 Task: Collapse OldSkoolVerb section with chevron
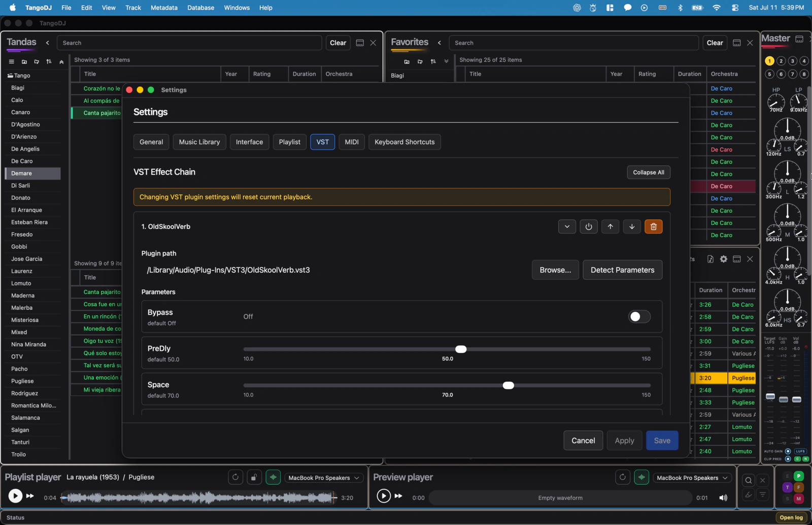click(x=567, y=226)
